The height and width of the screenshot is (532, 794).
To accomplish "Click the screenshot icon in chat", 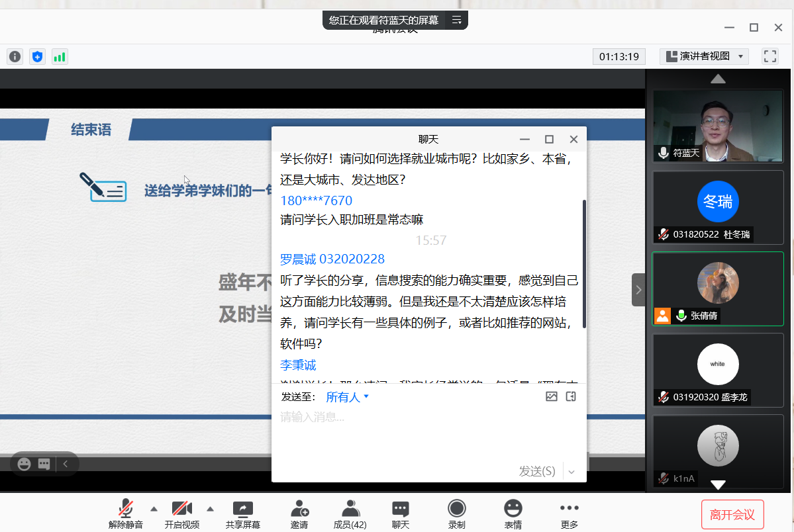I will pos(571,397).
